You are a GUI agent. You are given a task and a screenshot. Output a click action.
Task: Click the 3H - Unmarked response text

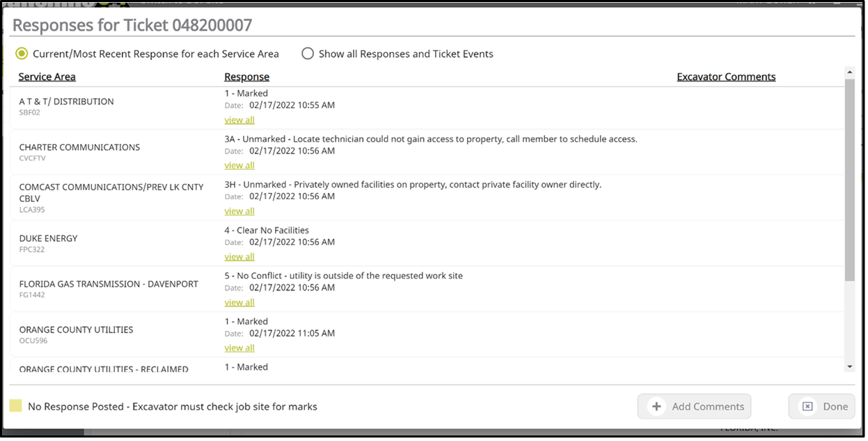click(413, 185)
